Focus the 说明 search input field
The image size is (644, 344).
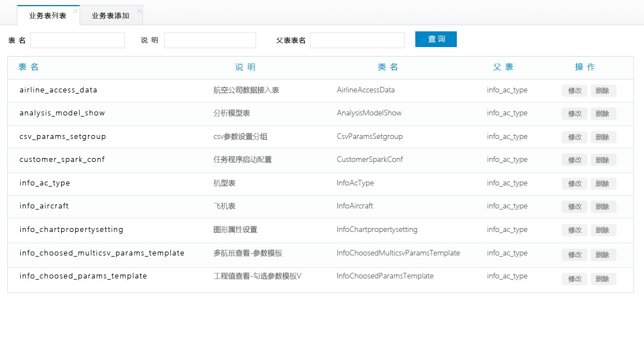210,40
